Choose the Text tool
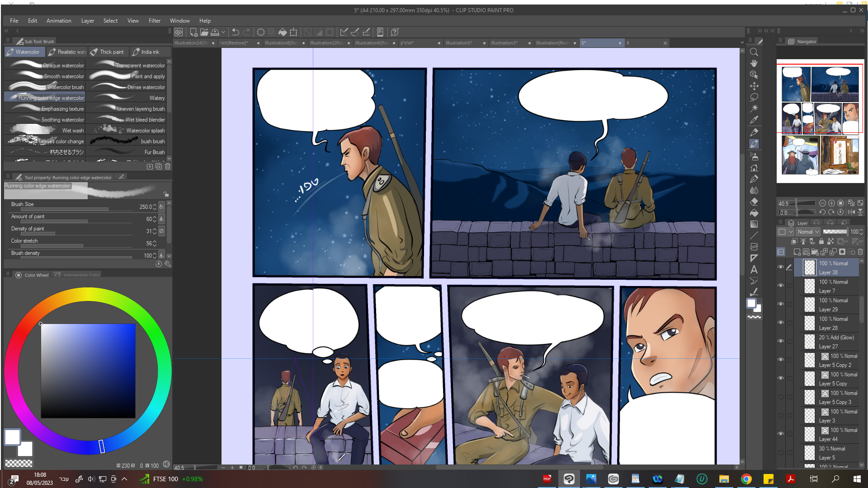The width and height of the screenshot is (868, 488). 754,270
